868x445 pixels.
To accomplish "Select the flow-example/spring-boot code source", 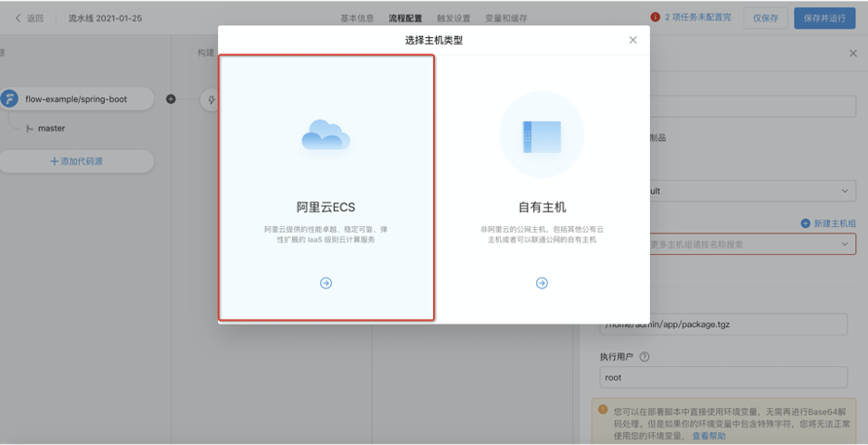I will (x=76, y=99).
